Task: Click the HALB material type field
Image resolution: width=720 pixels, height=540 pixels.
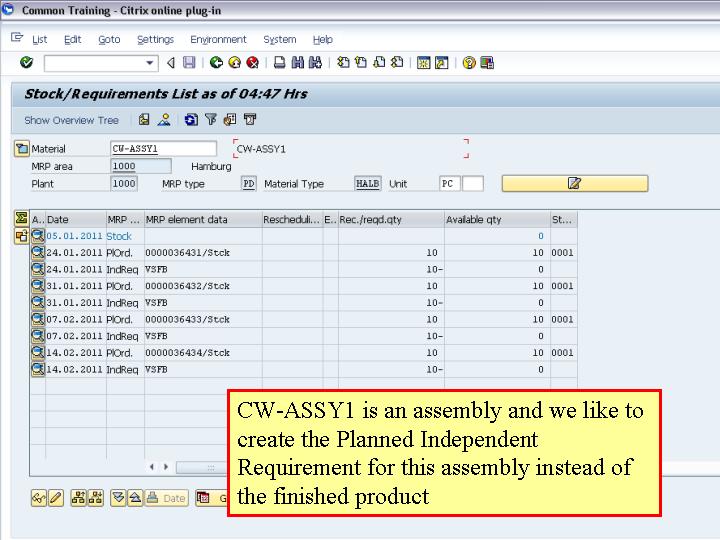Action: 368,184
